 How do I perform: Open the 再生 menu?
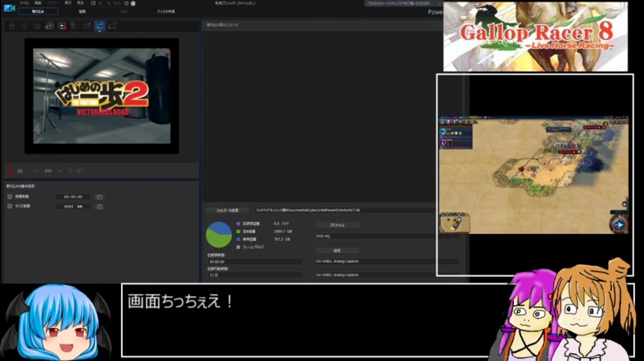click(x=80, y=3)
